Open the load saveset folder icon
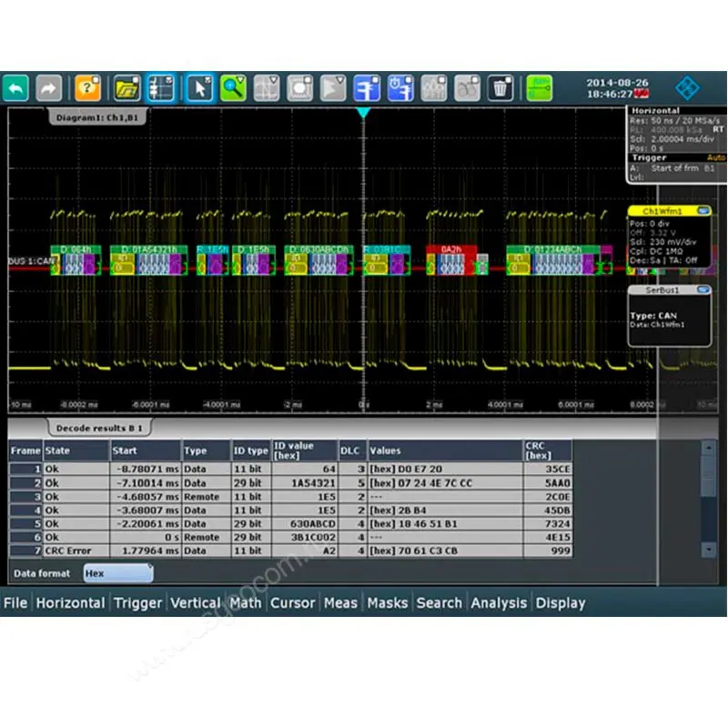Screen dimensions: 728x728 [x=126, y=87]
